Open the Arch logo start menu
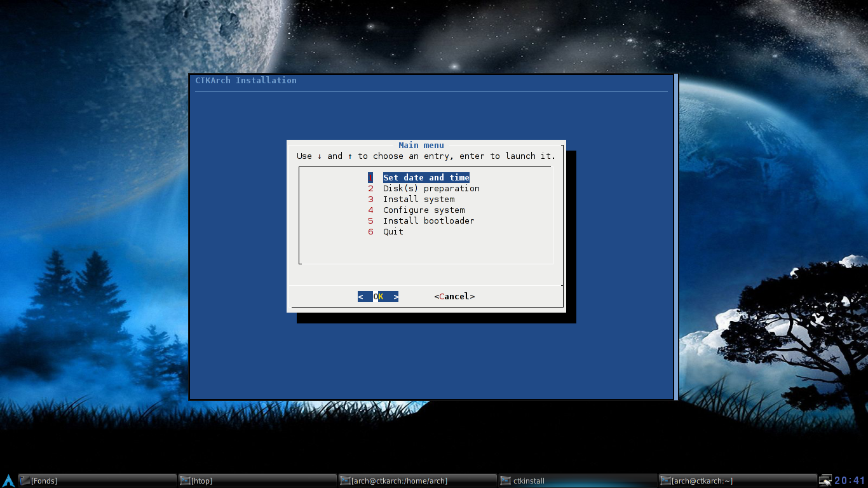Image resolution: width=868 pixels, height=488 pixels. 8,480
